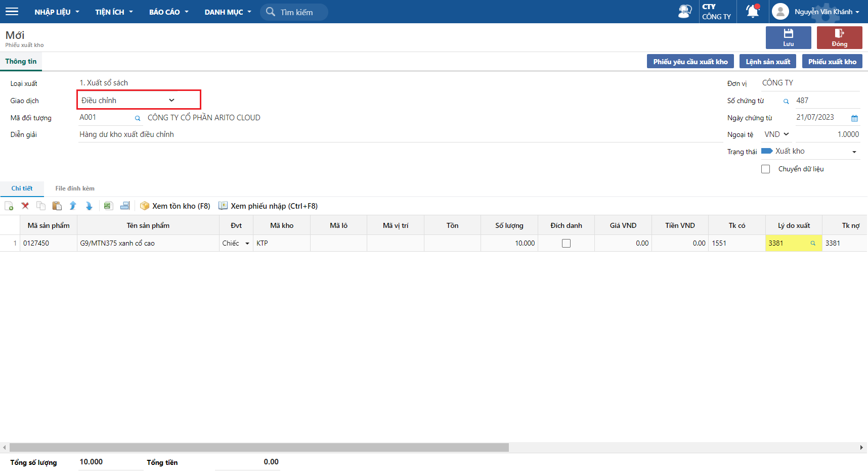The height and width of the screenshot is (475, 868).
Task: Switch to File đính kèm tab
Action: pyautogui.click(x=75, y=188)
